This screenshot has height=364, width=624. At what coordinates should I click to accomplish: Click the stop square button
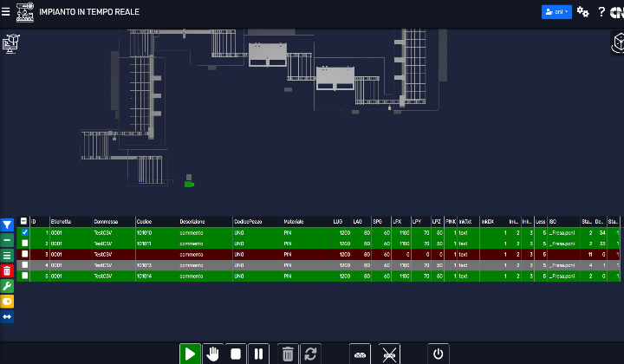tap(236, 354)
